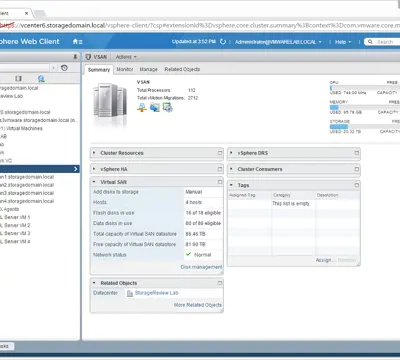The width and height of the screenshot is (400, 360).
Task: Click the green check Network status icon
Action: [188, 254]
